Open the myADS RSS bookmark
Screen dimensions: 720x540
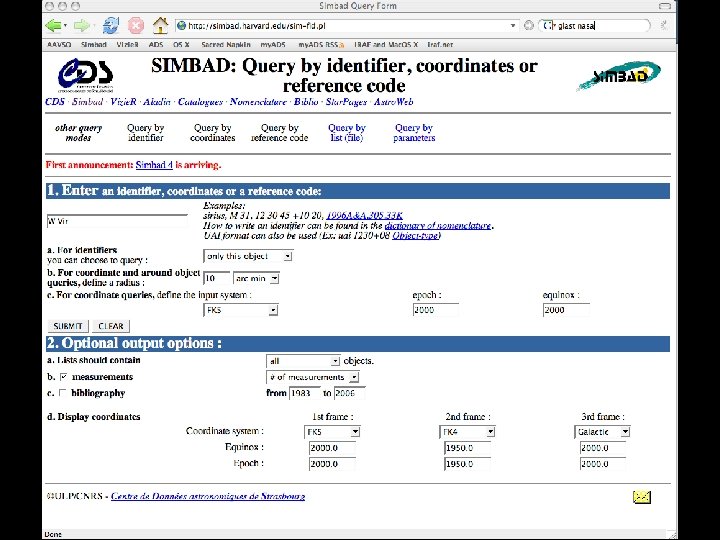point(321,45)
